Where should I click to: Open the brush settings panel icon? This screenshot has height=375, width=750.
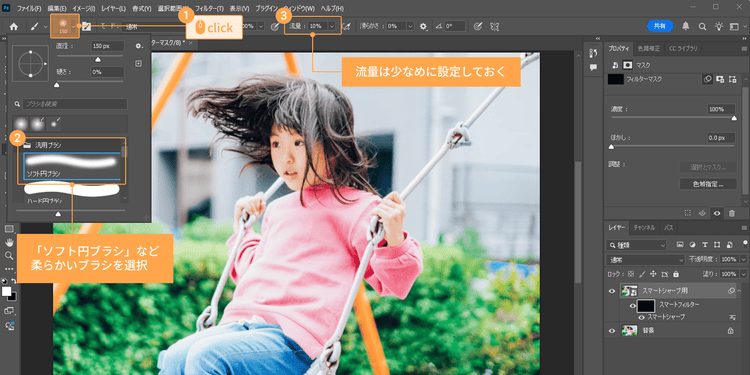[x=87, y=27]
